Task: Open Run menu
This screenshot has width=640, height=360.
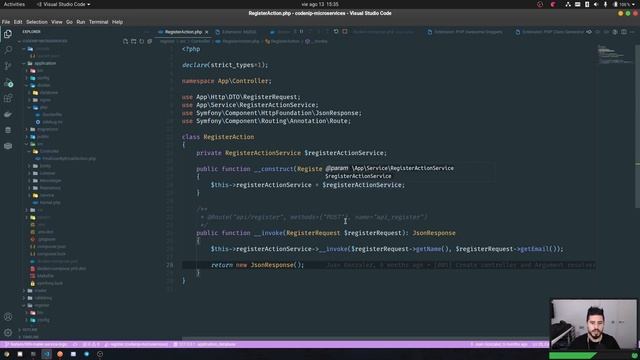Action: pyautogui.click(x=81, y=22)
